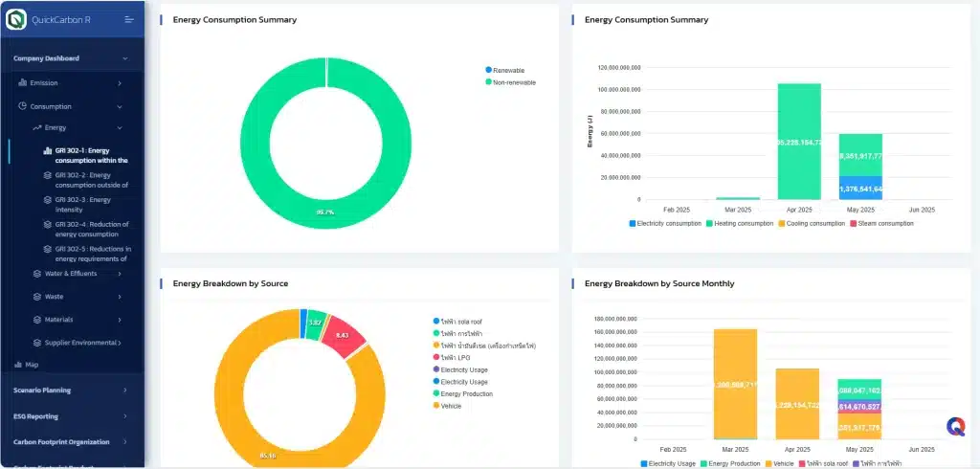Open the ESG Reporting menu
The width and height of the screenshot is (980, 469).
click(72, 415)
